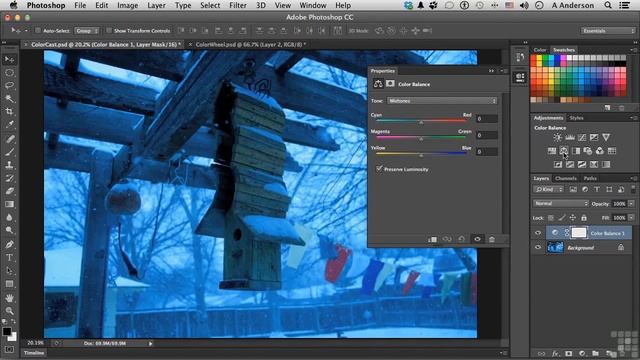Open the Opacity slider dropdown arrow
The image size is (640, 360).
631,204
